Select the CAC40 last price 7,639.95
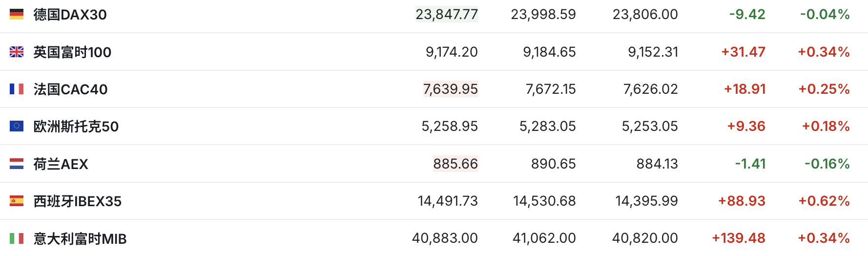868x256 pixels. [451, 89]
